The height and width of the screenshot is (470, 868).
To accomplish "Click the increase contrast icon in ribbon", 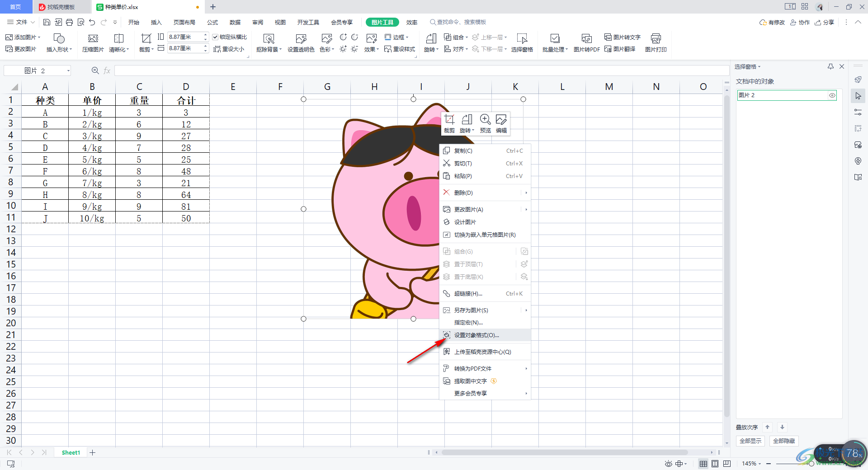I will coord(343,37).
